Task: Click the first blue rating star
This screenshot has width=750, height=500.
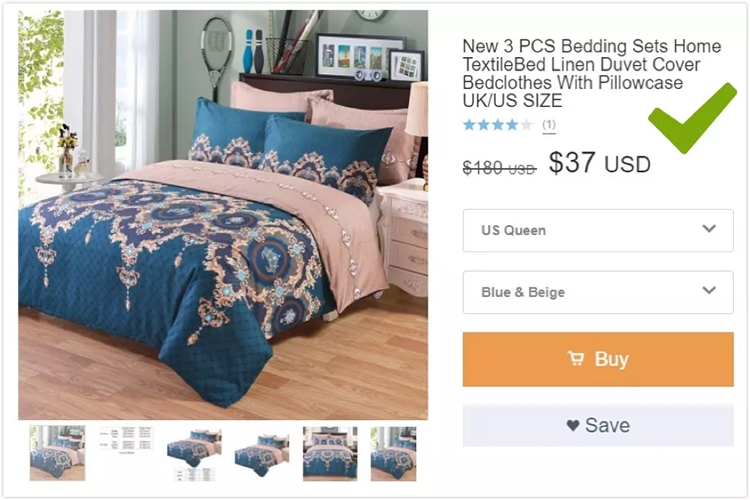Action: 469,125
